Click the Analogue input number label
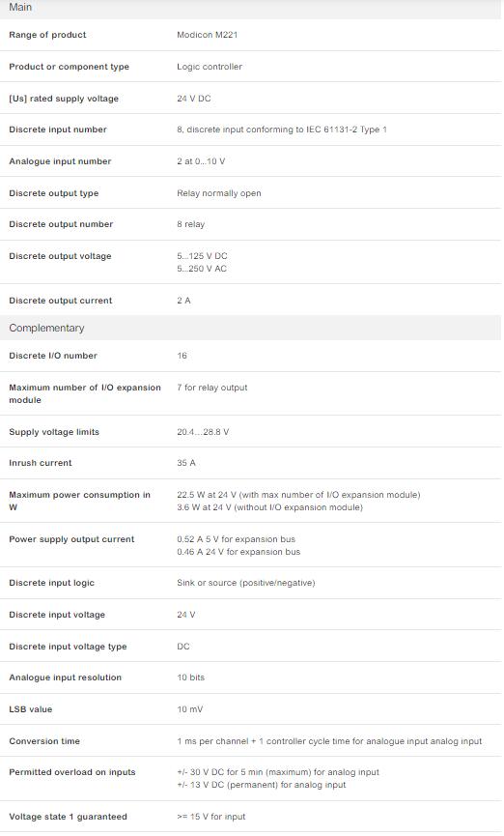 click(x=60, y=161)
